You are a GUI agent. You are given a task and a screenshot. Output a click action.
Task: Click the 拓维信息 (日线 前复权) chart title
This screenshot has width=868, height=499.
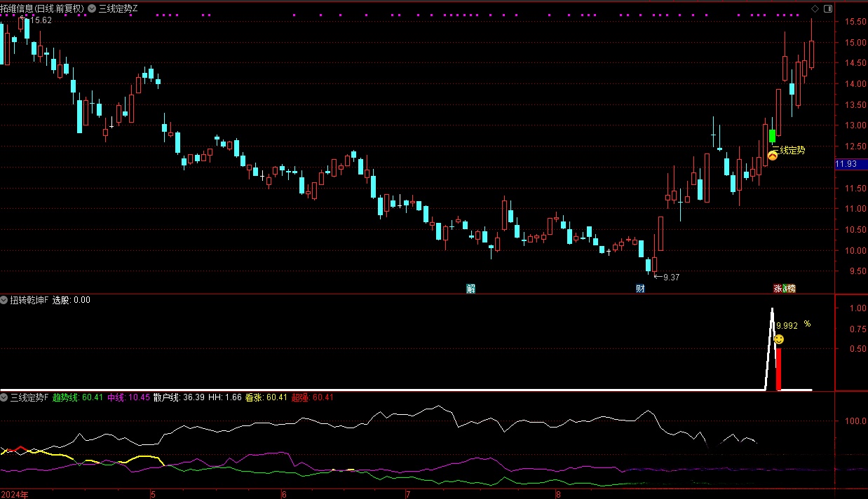click(42, 8)
